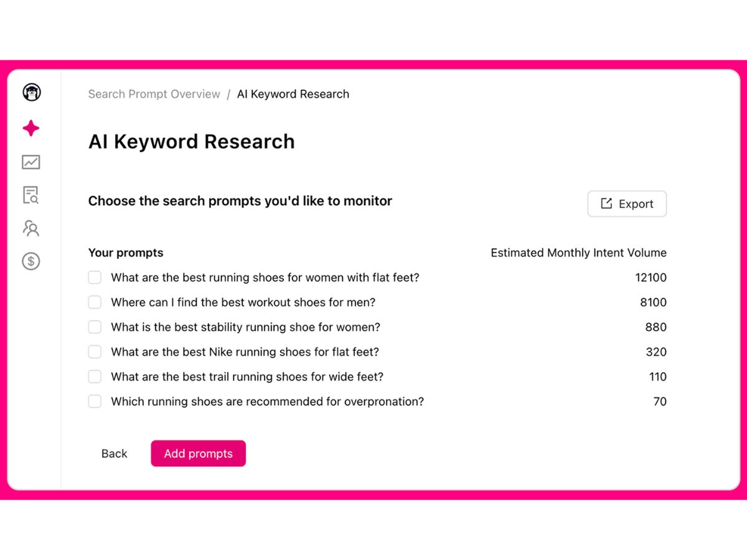Check the Nike running shoes prompt
747x560 pixels.
click(95, 352)
